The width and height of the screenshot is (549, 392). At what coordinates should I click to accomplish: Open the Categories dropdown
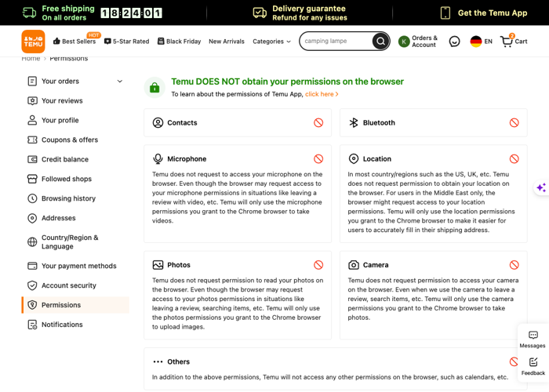point(271,42)
